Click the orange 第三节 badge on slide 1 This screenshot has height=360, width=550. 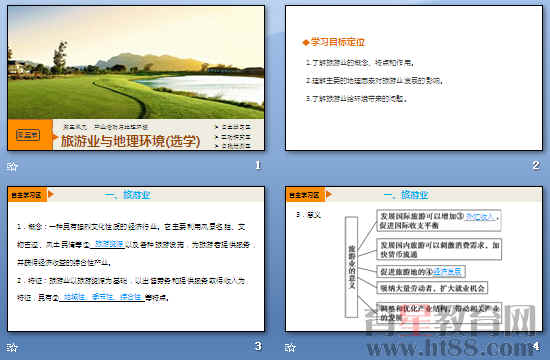pos(28,135)
